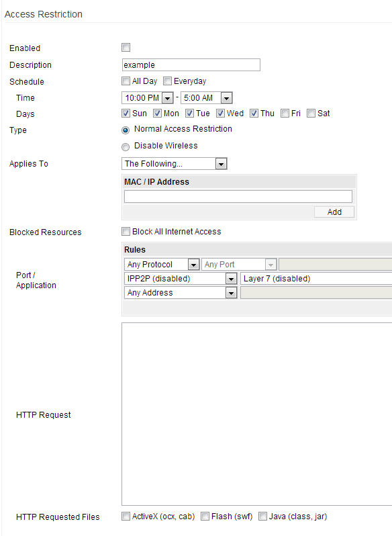392x536 pixels.
Task: Open the IPP2P (disabled) dropdown
Action: point(181,279)
